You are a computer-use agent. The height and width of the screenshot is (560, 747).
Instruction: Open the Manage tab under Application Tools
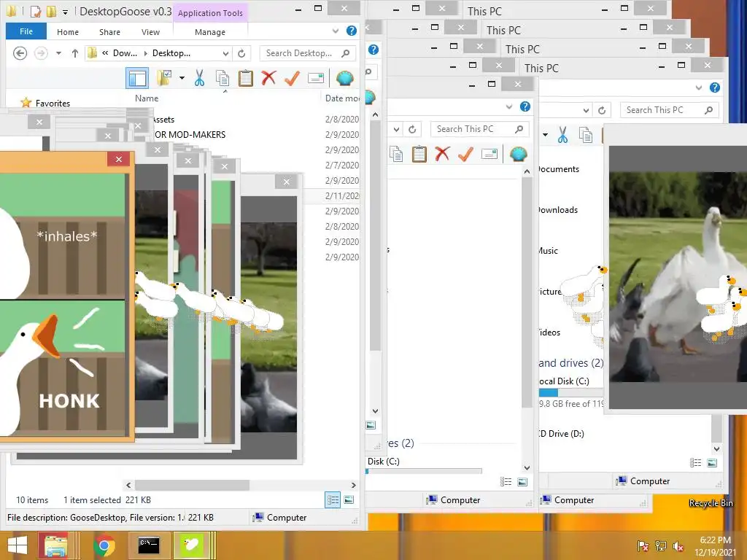coord(210,32)
